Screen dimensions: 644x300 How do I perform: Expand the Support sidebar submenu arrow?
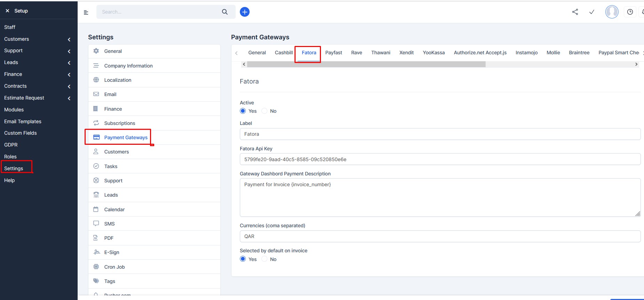[69, 51]
